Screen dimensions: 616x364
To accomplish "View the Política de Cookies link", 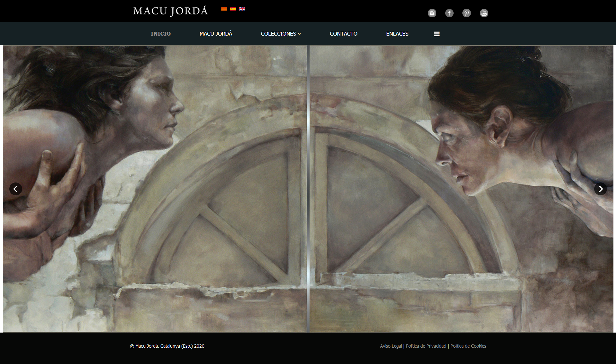I will point(468,346).
